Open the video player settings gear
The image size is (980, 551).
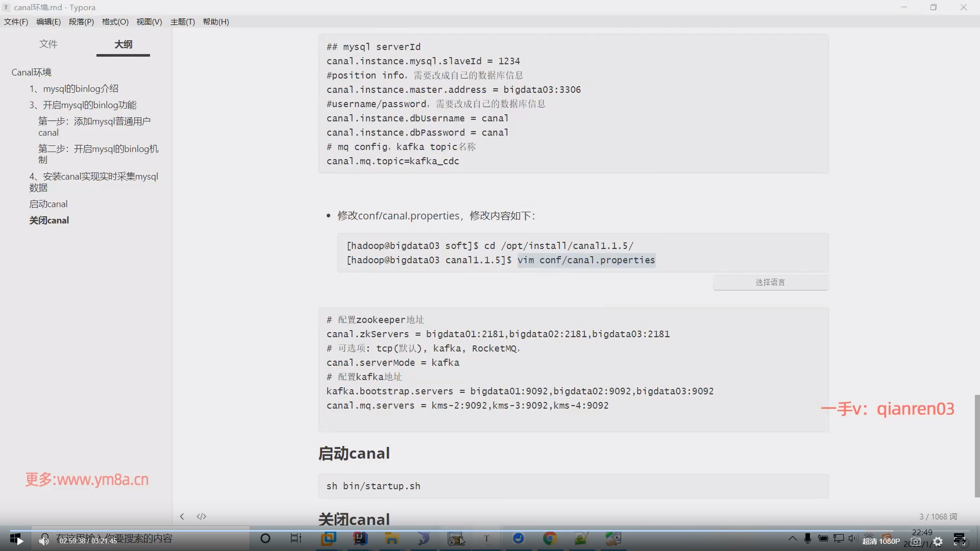pyautogui.click(x=938, y=542)
